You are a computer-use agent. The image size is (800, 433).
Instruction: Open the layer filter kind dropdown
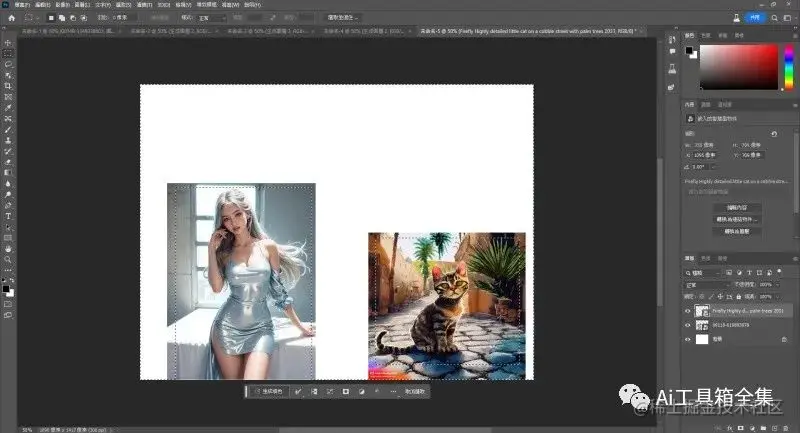coord(704,273)
